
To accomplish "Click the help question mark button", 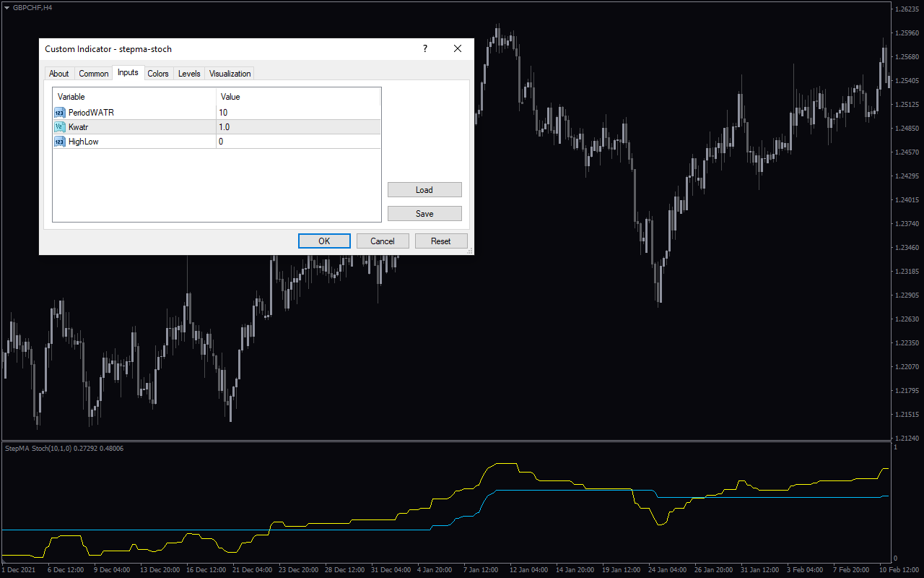I will pyautogui.click(x=425, y=48).
